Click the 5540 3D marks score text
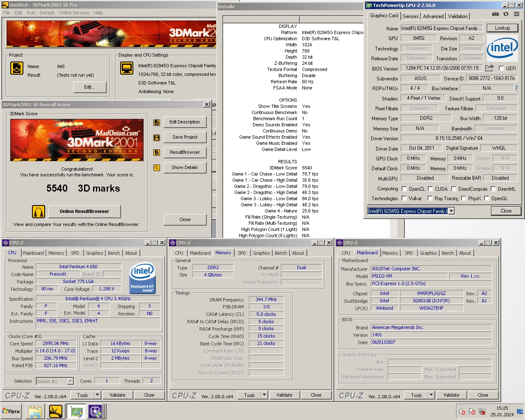The height and width of the screenshot is (420, 525). click(x=83, y=188)
